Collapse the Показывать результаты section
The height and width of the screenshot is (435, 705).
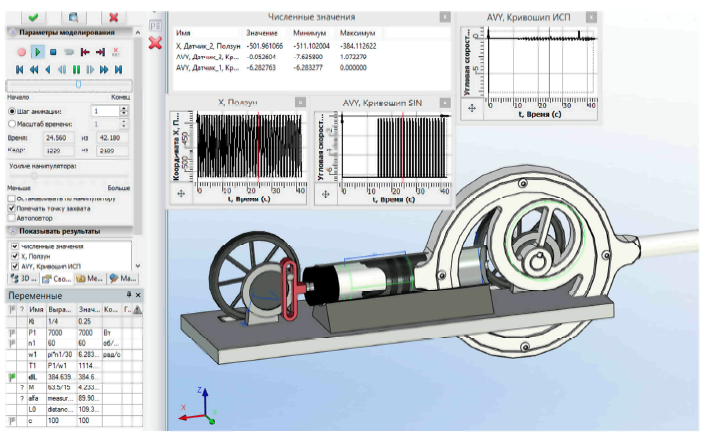pos(11,231)
